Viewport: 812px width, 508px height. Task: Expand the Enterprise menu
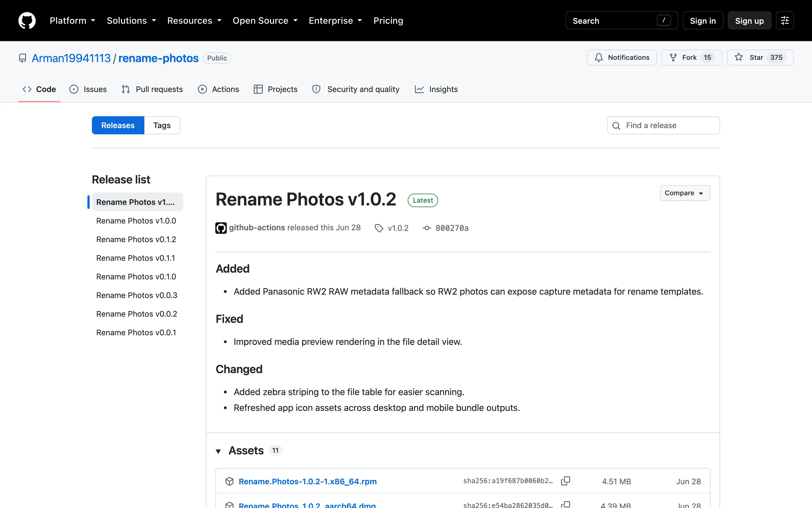click(x=336, y=21)
